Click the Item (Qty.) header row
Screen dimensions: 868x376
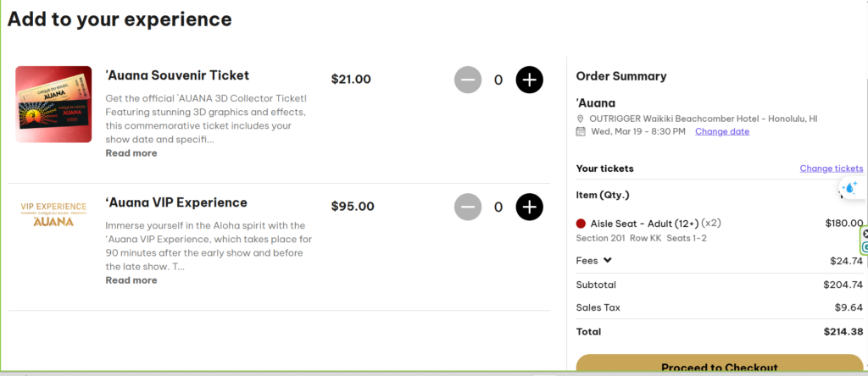coord(603,195)
